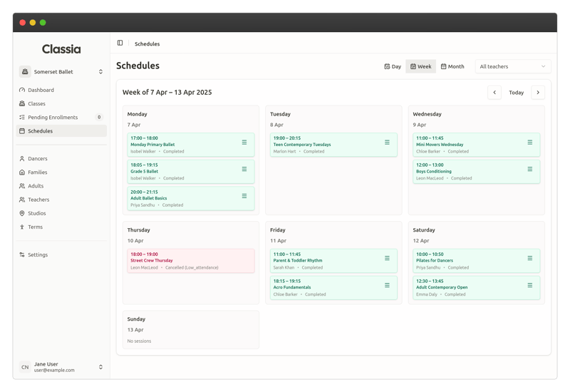Image resolution: width=570 pixels, height=392 pixels.
Task: Go to previous week arrow
Action: click(494, 93)
